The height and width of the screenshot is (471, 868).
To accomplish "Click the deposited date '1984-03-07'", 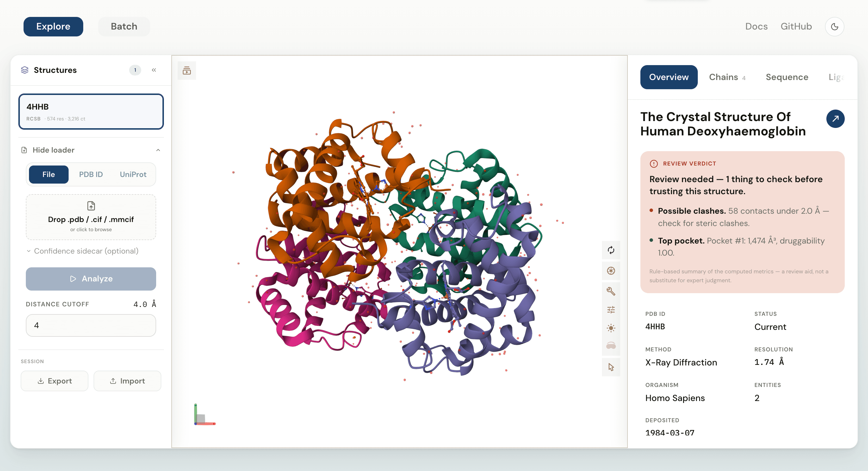I will [670, 433].
